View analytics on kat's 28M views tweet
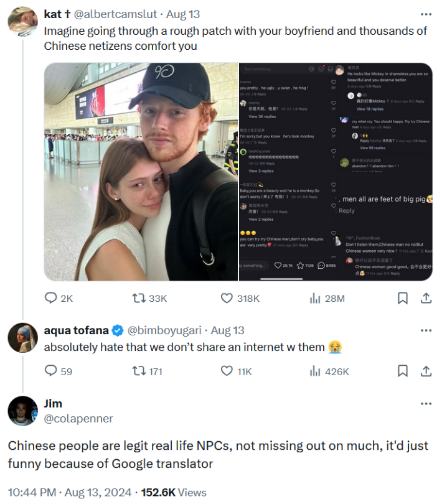Viewport: 442px width, 504px height. pyautogui.click(x=316, y=298)
